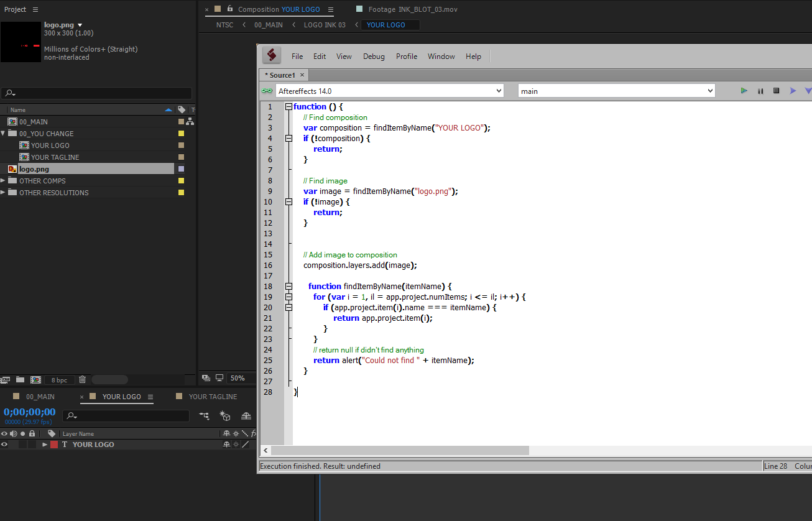Screen dimensions: 812x521
Task: Go to LOGO INK 03 in breadcrumb
Action: coord(325,25)
